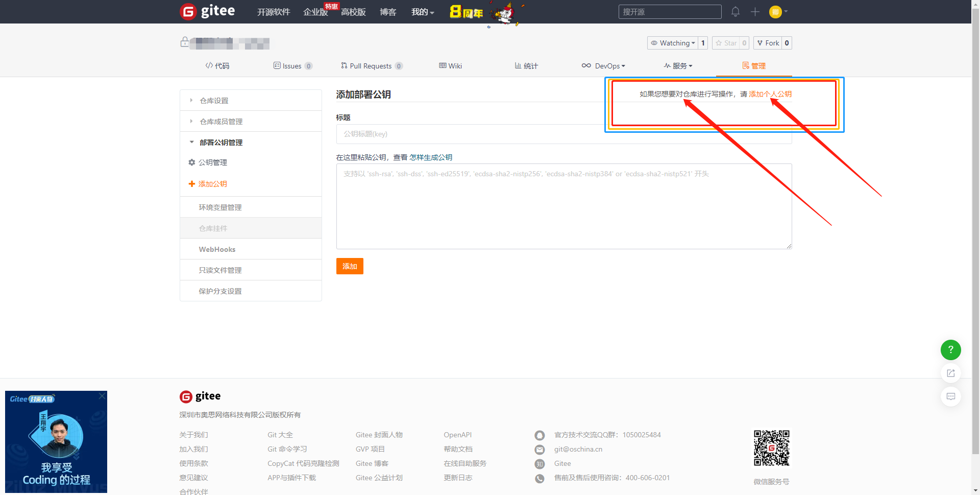Open 环境变量管理 in the sidebar
The width and height of the screenshot is (980, 495).
(x=251, y=207)
